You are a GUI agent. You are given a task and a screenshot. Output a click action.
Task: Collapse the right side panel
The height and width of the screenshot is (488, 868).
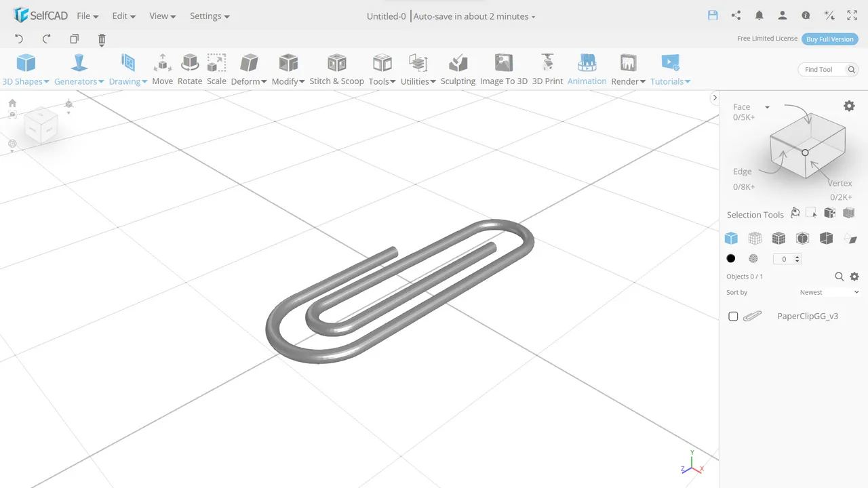coord(714,98)
